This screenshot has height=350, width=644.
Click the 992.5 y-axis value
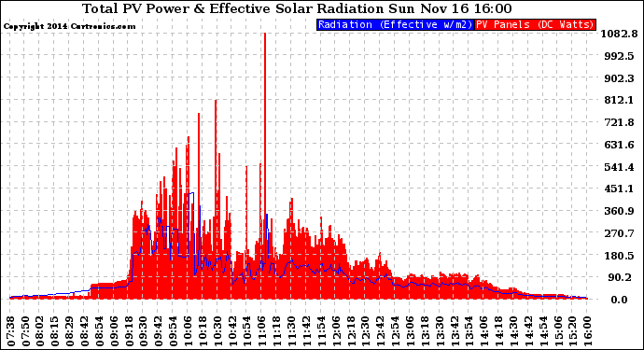tap(619, 56)
